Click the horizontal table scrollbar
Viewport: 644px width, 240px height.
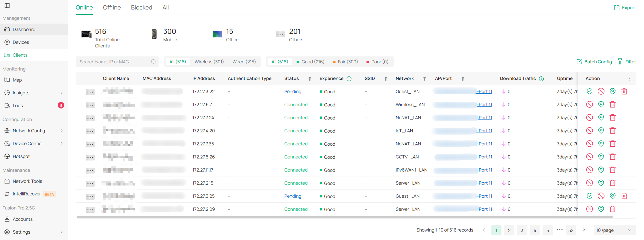coord(345,217)
